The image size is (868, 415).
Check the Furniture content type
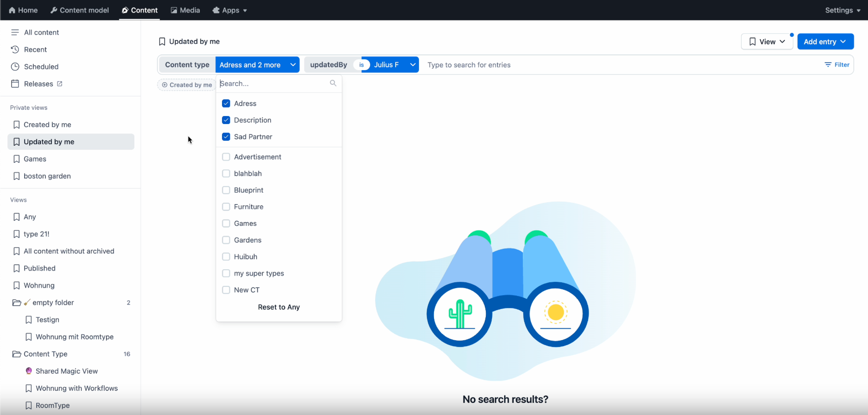pyautogui.click(x=226, y=207)
